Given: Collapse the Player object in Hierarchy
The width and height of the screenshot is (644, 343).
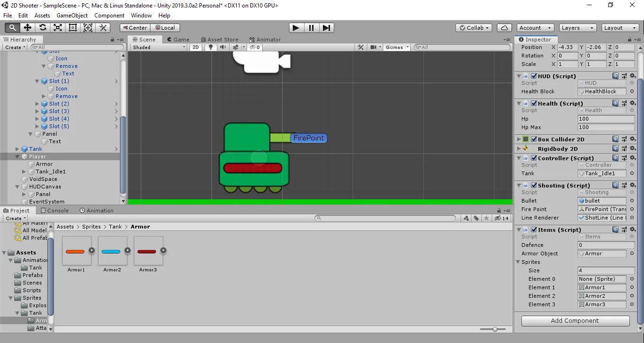Looking at the screenshot, I should tap(17, 156).
